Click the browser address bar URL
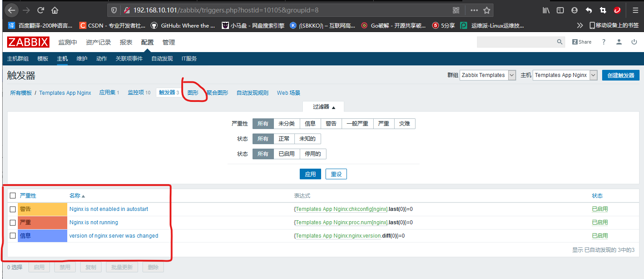Image resolution: width=644 pixels, height=279 pixels. (x=226, y=10)
